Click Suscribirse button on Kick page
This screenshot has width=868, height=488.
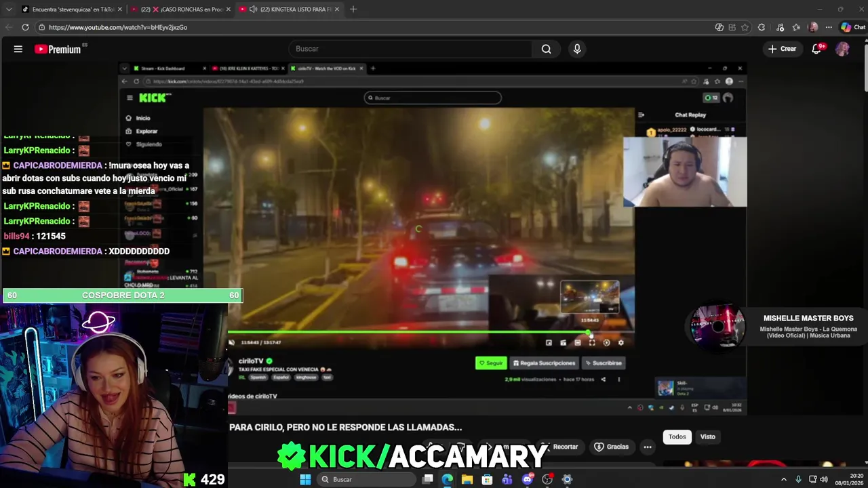pyautogui.click(x=604, y=363)
